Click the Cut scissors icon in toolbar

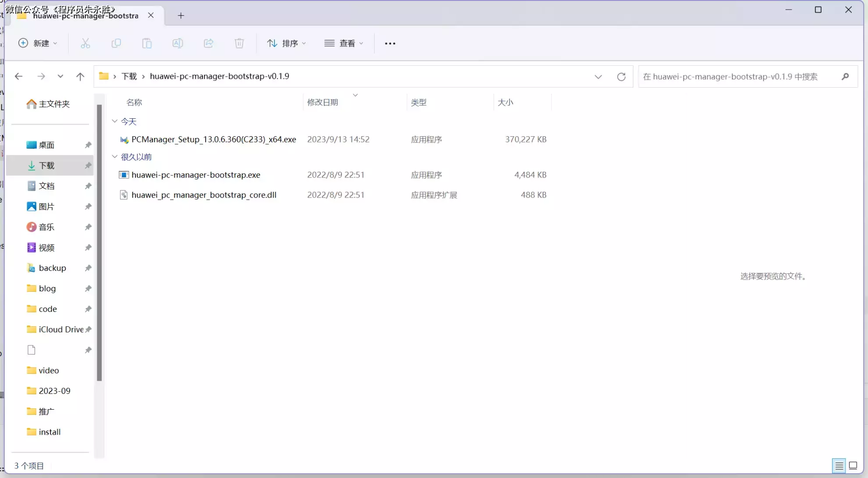(x=85, y=43)
